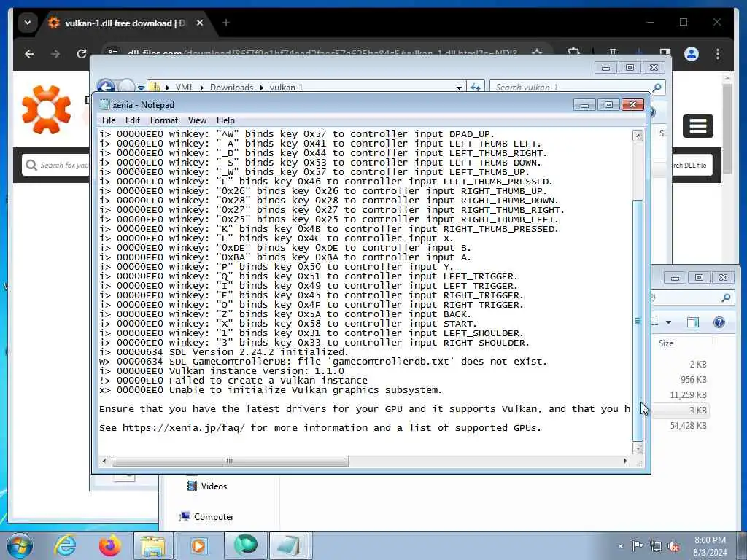Toggle the preview pane in right Explorer window
The image size is (747, 560).
[693, 322]
